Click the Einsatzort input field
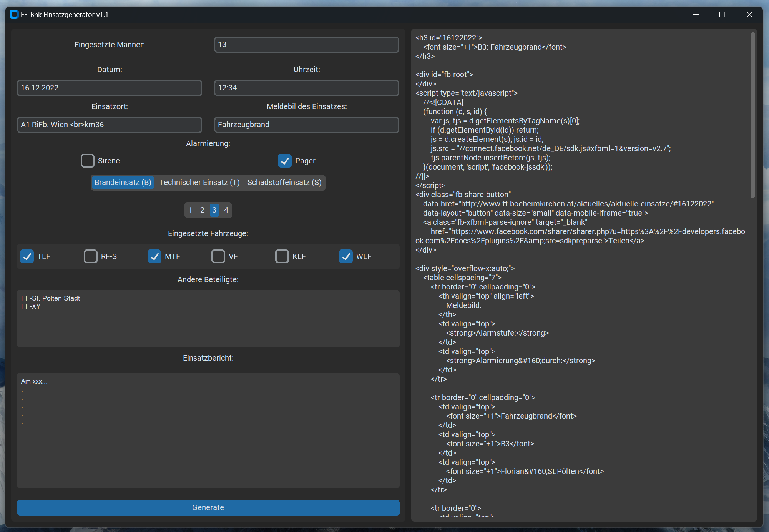The height and width of the screenshot is (532, 769). (110, 125)
